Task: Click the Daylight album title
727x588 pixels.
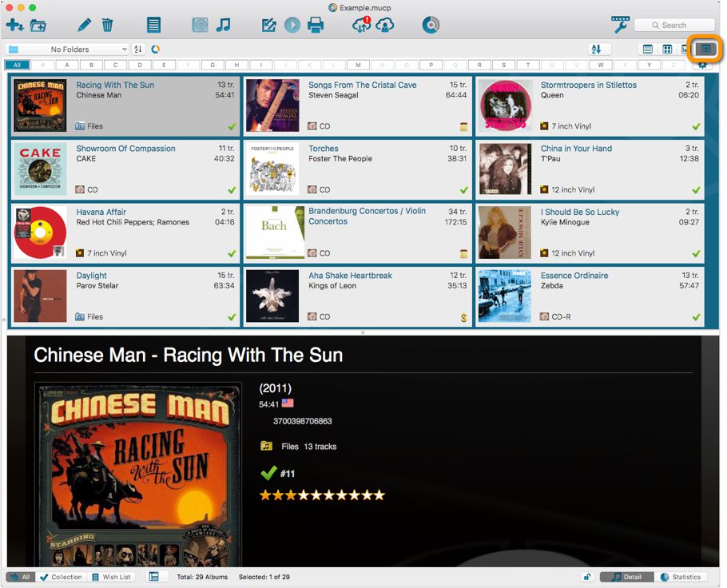Action: [91, 276]
